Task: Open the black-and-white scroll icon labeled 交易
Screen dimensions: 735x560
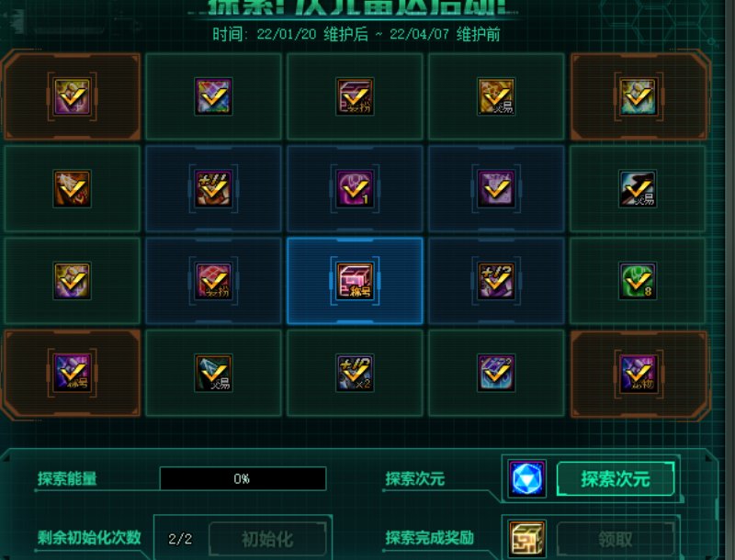Action: 638,189
